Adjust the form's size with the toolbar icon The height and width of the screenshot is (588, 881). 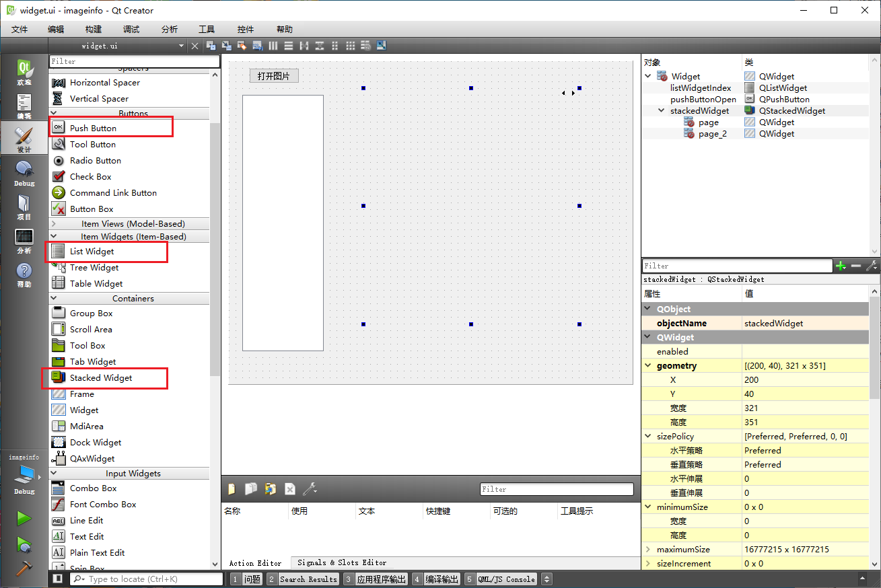coord(382,45)
